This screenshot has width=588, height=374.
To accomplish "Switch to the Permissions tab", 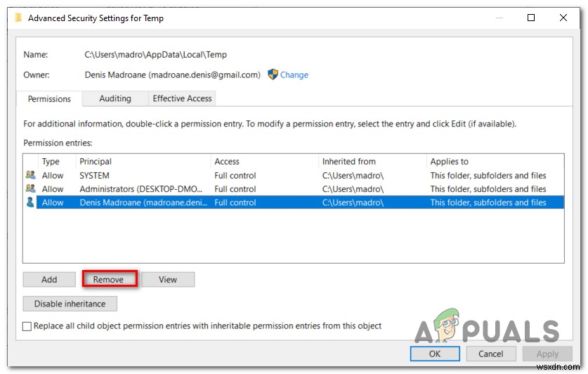I will (49, 98).
